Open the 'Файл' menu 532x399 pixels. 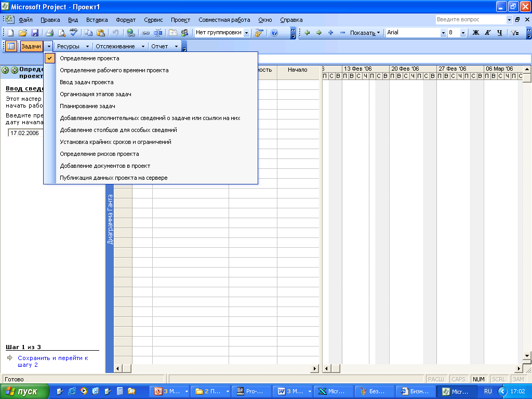(x=26, y=20)
